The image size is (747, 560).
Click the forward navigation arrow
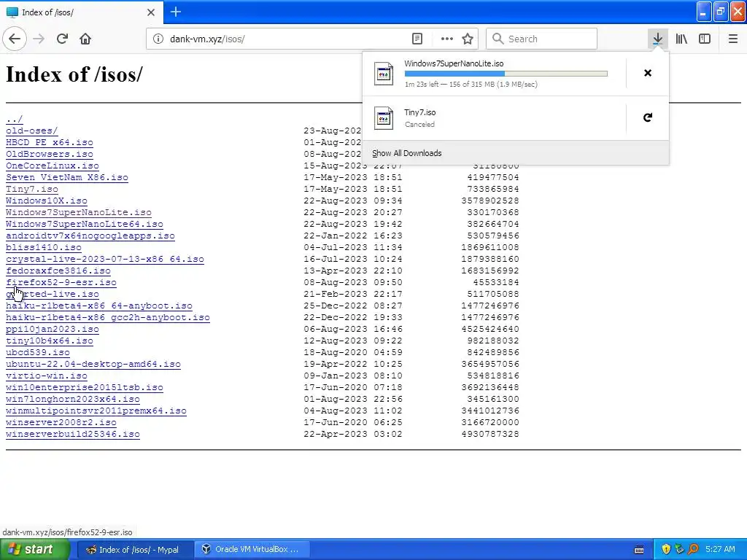click(x=39, y=39)
